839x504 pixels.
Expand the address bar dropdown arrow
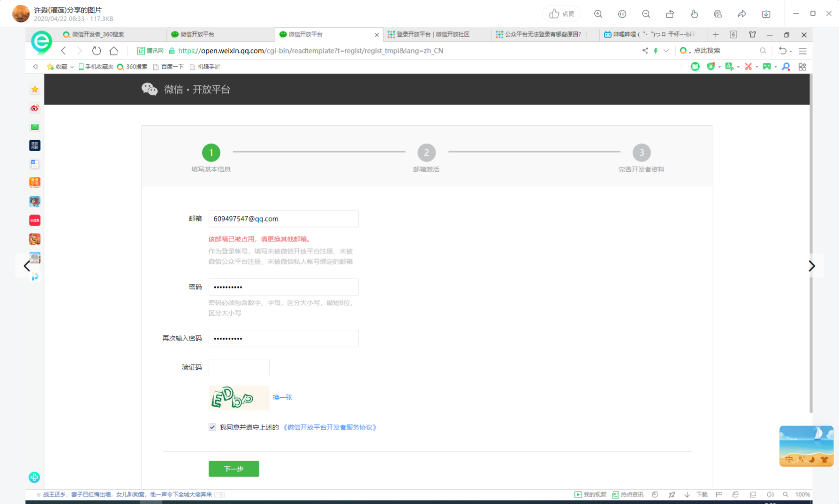click(x=666, y=51)
